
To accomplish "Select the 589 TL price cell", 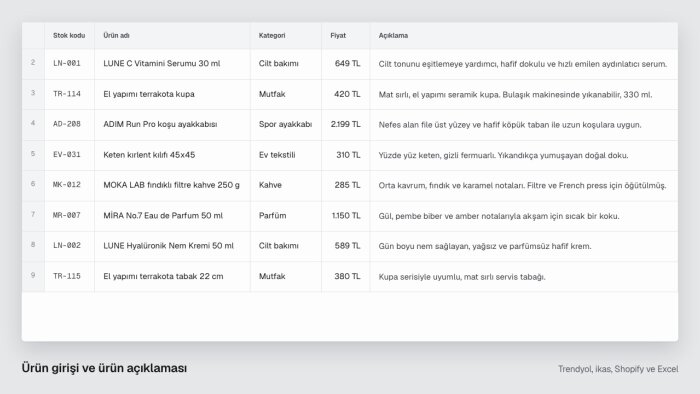I will point(346,246).
